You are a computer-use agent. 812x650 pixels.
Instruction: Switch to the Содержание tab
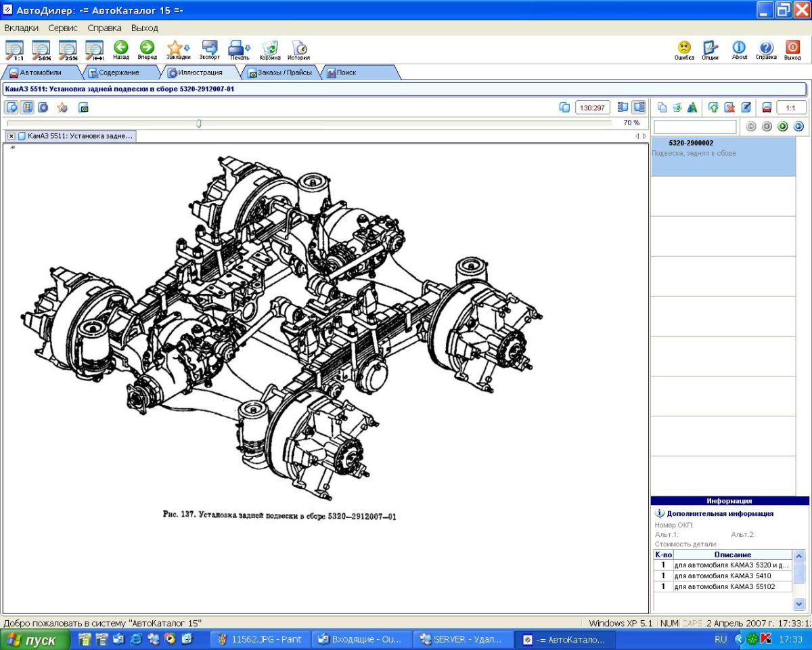[119, 72]
